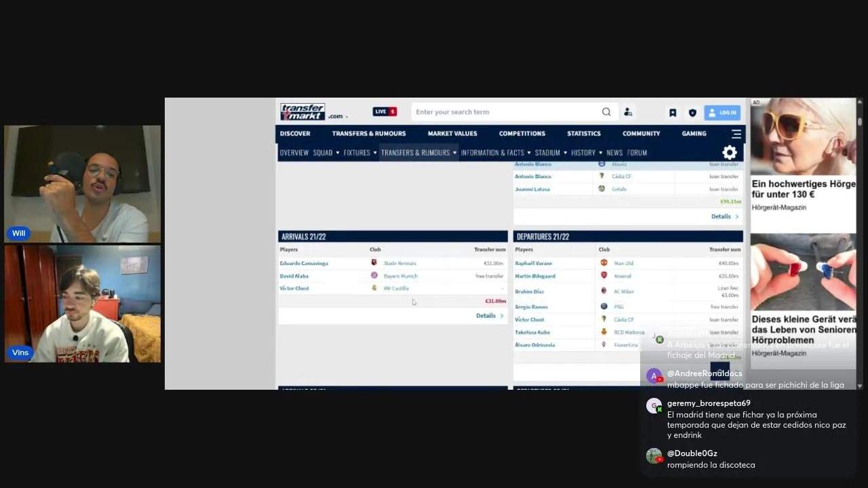Click the '€40.00m' Varane transfer sum
This screenshot has width=868, height=488.
click(x=729, y=263)
